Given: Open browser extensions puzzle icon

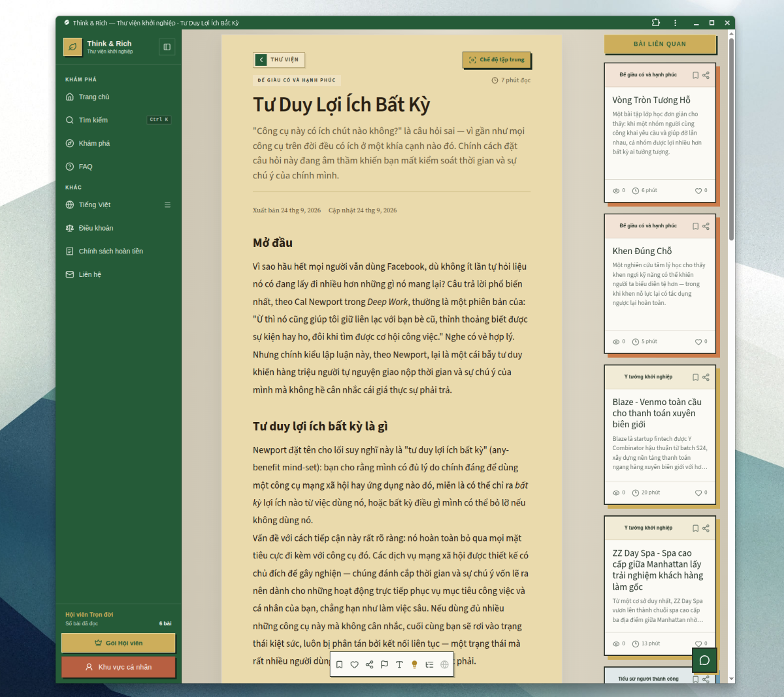Looking at the screenshot, I should click(656, 23).
